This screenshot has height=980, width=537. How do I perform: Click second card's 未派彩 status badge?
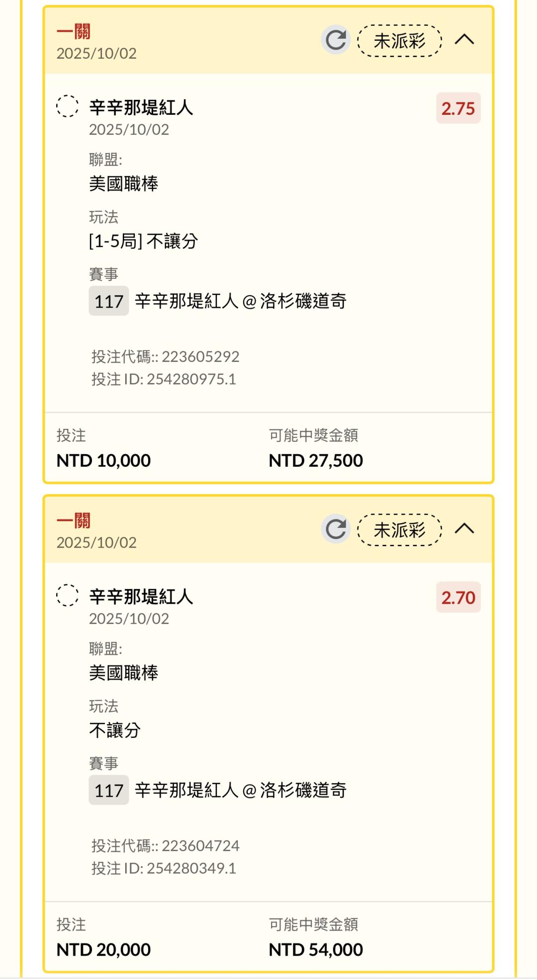click(x=400, y=530)
